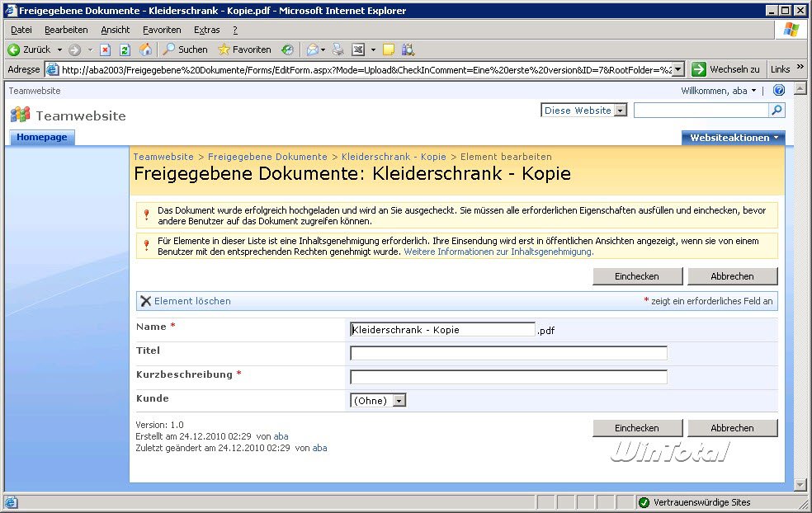This screenshot has height=513, width=812.
Task: Open the SharePoint help icon
Action: [778, 91]
